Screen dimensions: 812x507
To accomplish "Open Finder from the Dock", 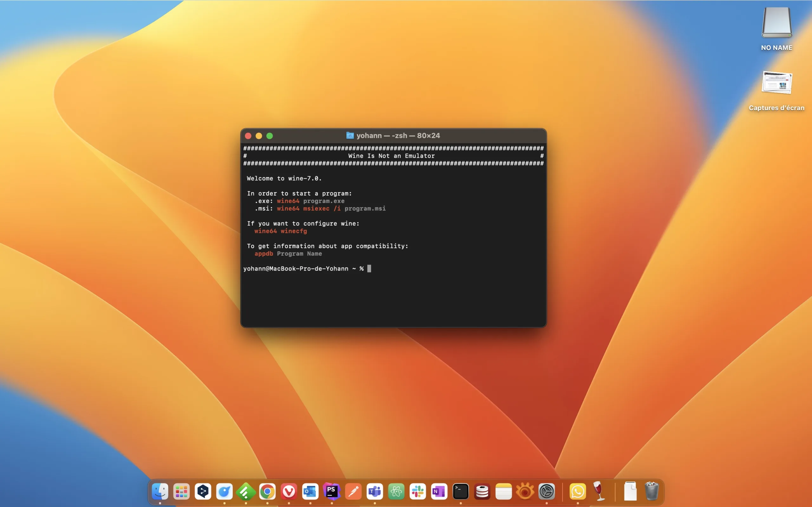I will coord(160,491).
